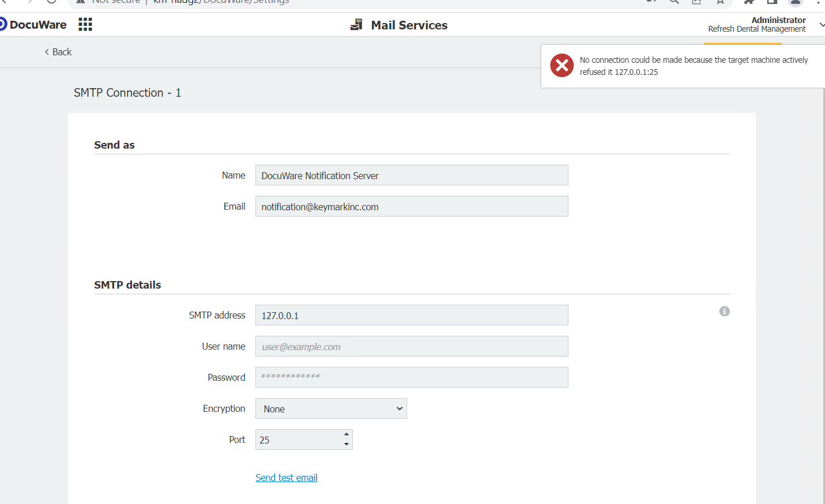Click into the Email address field
825x504 pixels.
pyautogui.click(x=411, y=207)
